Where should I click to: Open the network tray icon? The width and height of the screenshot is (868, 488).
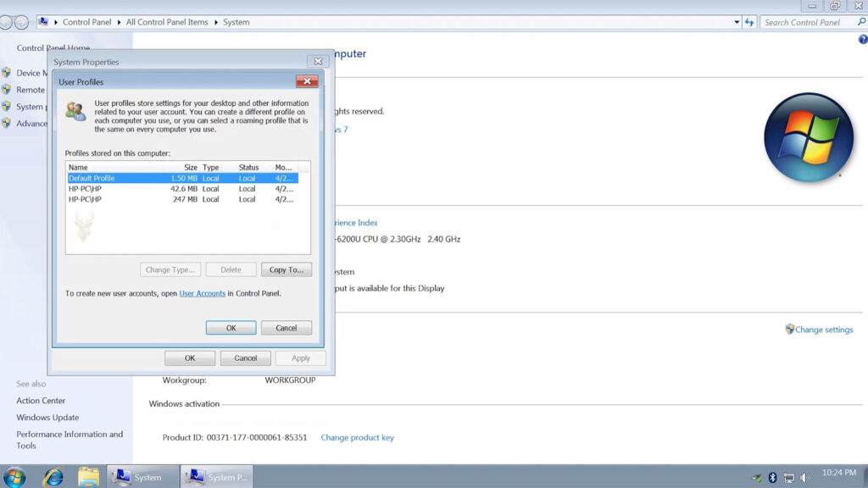789,478
